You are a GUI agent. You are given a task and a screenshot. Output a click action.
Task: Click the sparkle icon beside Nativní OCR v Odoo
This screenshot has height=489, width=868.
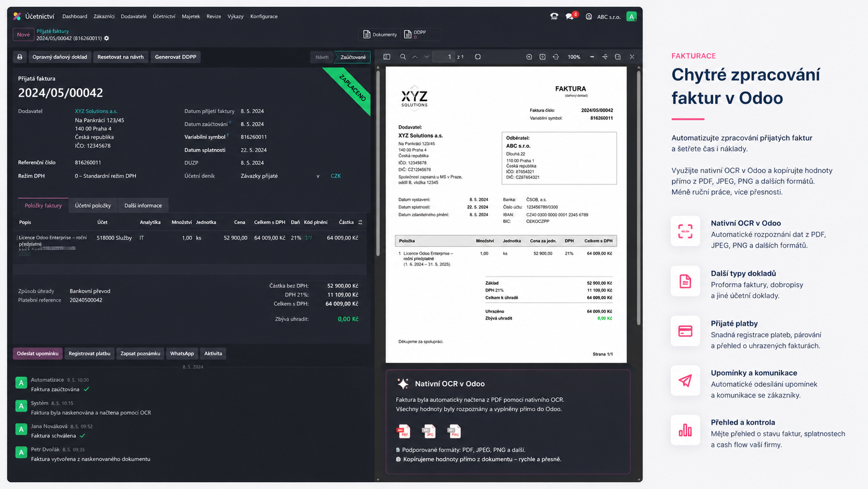click(x=403, y=384)
